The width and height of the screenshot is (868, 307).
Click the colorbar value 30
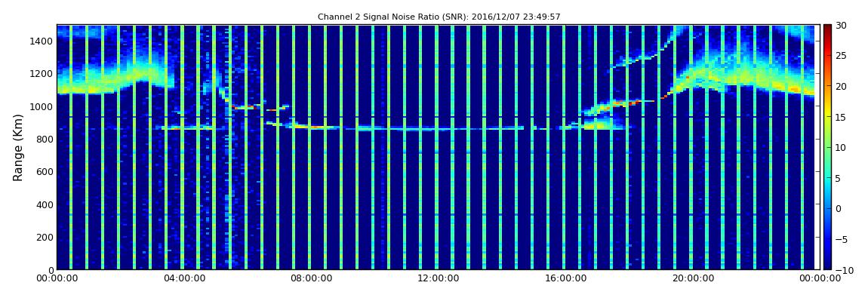(842, 26)
